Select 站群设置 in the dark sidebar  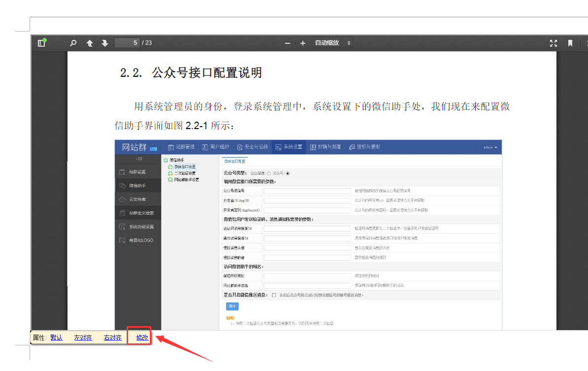pyautogui.click(x=138, y=172)
